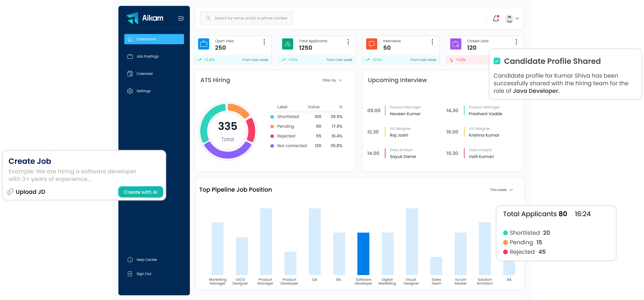Click Sign Out link
Viewport: 644px width, 300px height.
coord(144,274)
